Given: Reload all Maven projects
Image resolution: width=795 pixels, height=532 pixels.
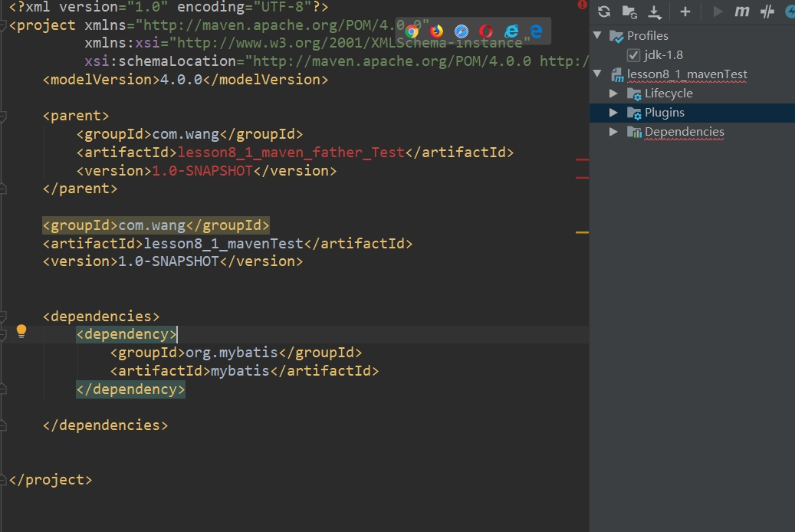Looking at the screenshot, I should [x=603, y=11].
